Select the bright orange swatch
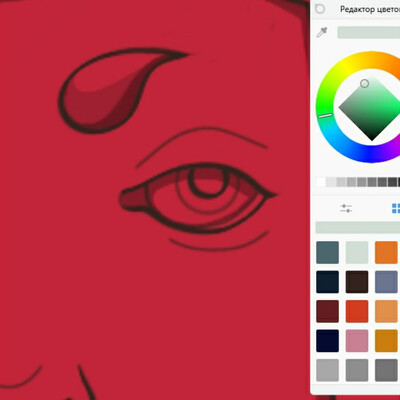Image resolution: width=400 pixels, height=400 pixels. pyautogui.click(x=386, y=253)
